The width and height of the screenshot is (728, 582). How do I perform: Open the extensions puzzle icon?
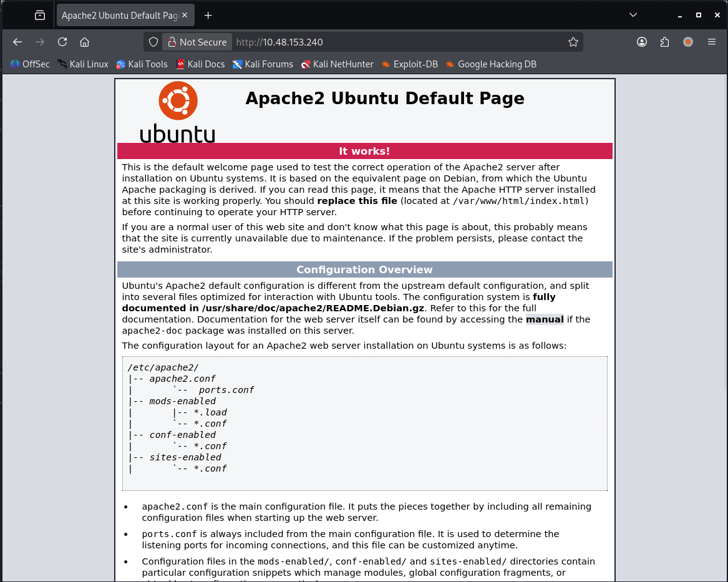[x=664, y=42]
